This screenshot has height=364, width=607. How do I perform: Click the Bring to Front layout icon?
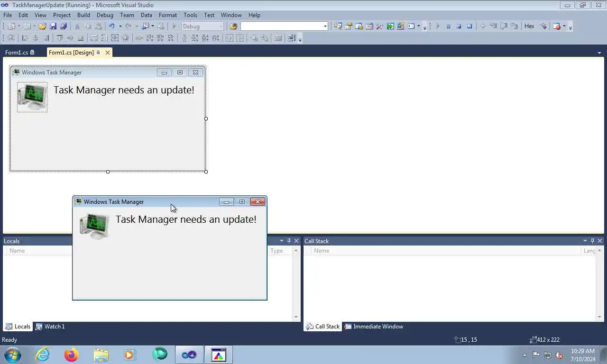[x=254, y=38]
